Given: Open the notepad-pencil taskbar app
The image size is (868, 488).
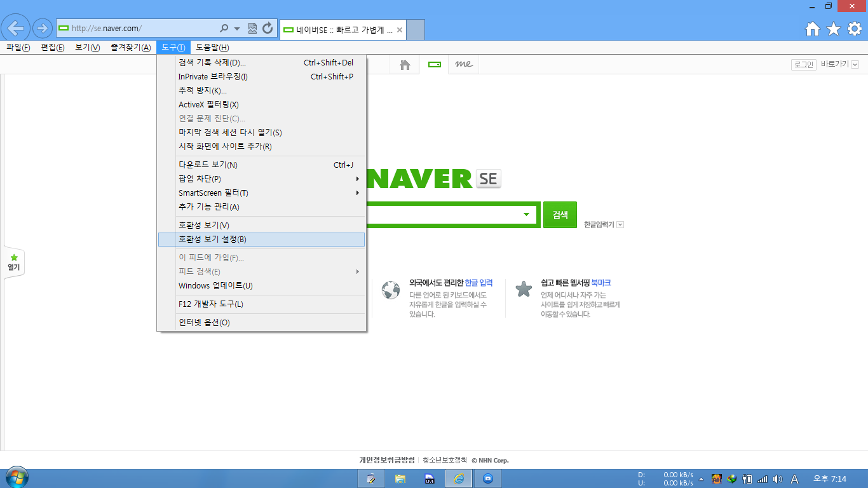Looking at the screenshot, I should click(x=370, y=478).
